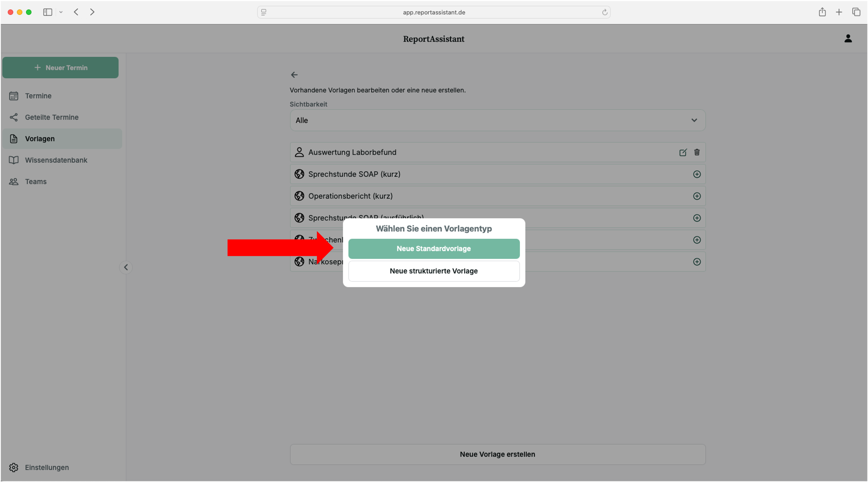Viewport: 868px width, 482px height.
Task: Click the back arrow above template list
Action: pyautogui.click(x=294, y=75)
